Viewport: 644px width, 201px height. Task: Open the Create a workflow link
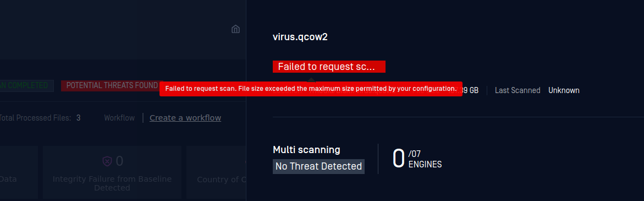[185, 118]
